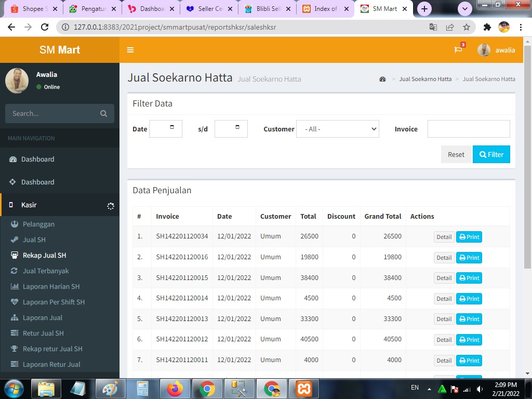This screenshot has width=532, height=399.
Task: Open Firefox from the Windows taskbar
Action: click(x=175, y=388)
